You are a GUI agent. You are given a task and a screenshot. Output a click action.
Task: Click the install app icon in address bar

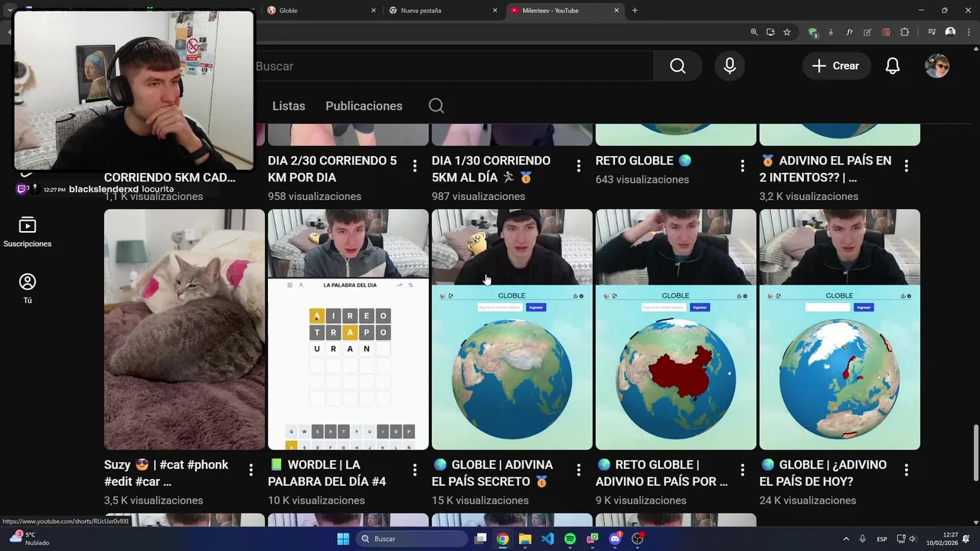tap(770, 32)
